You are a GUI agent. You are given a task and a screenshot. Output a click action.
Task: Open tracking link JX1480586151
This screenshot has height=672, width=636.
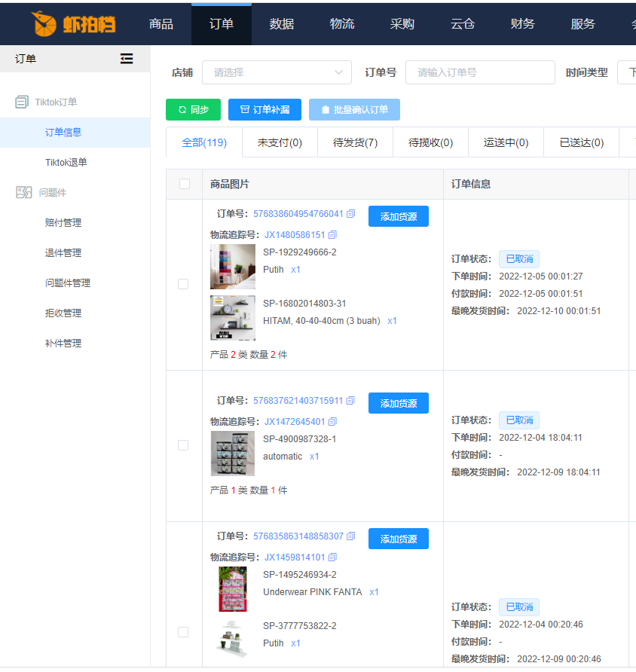295,235
